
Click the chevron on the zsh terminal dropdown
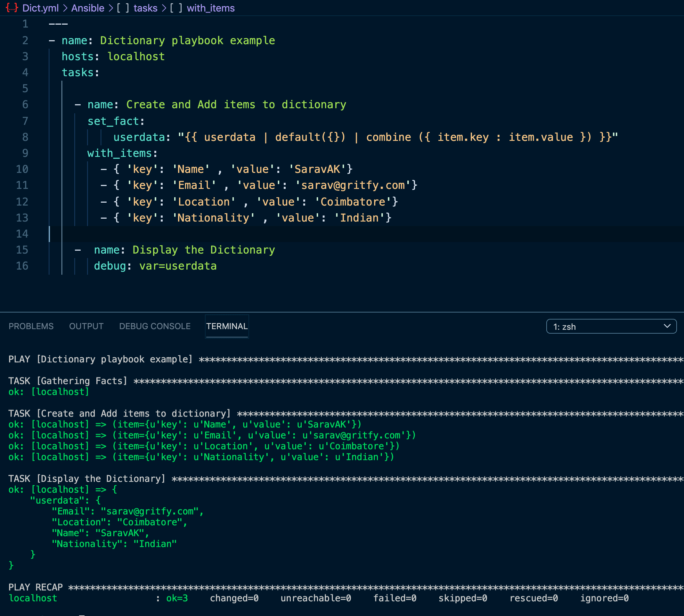click(x=667, y=326)
